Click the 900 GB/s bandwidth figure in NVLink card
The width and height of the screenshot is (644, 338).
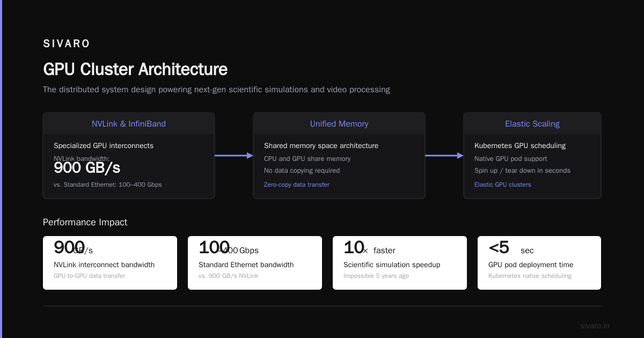click(x=87, y=168)
